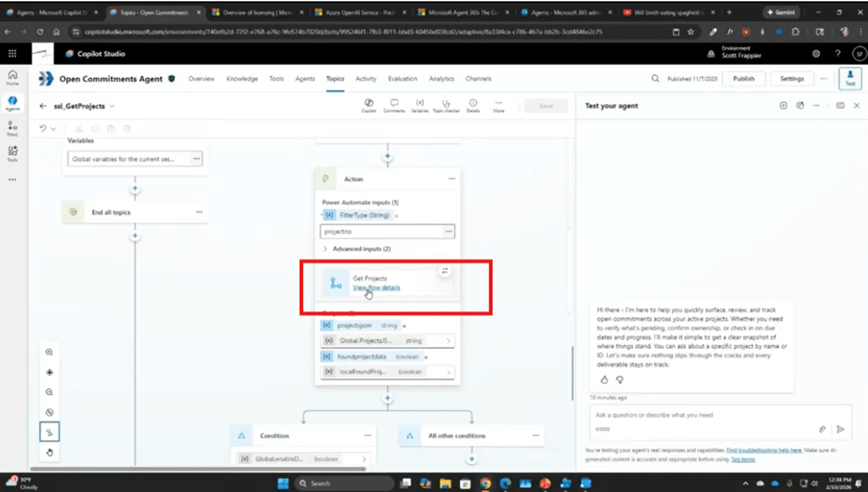Focus the 'Ask a question' chat input
868x492 pixels.
tap(701, 415)
